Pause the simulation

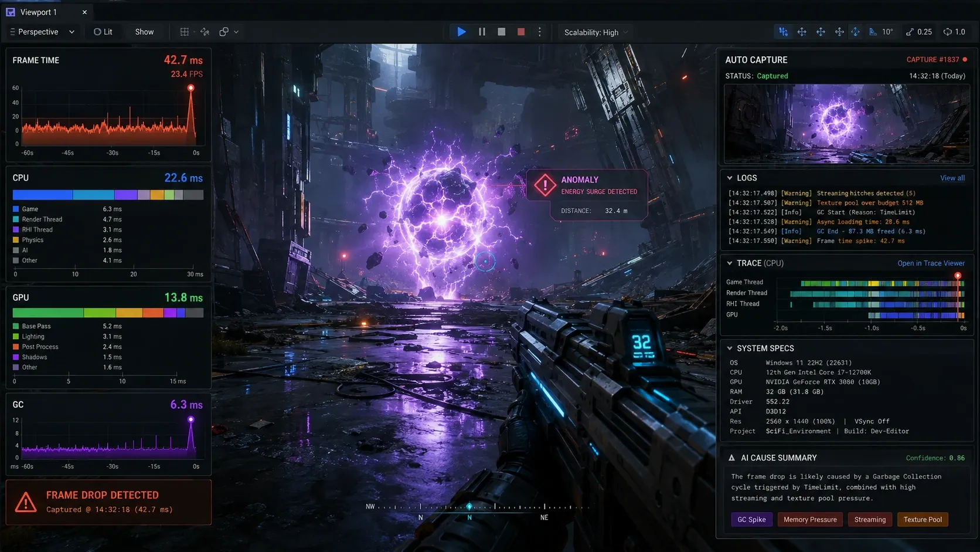(x=482, y=32)
